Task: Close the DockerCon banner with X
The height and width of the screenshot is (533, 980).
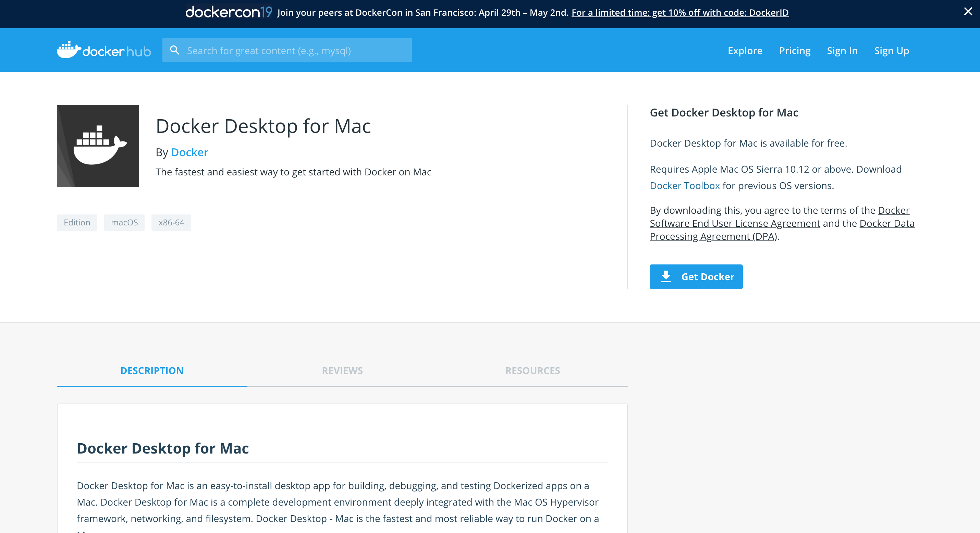Action: tap(968, 11)
